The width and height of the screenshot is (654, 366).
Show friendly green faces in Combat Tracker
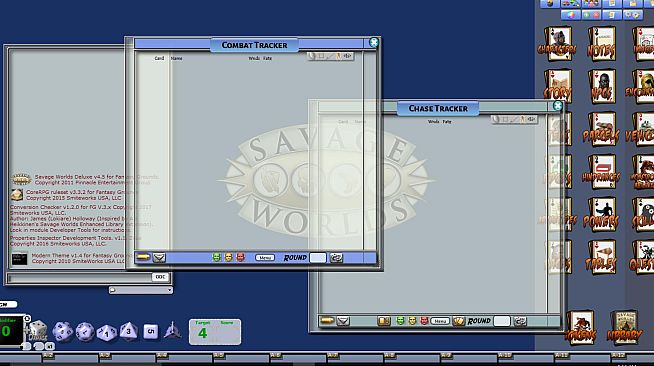(x=216, y=258)
